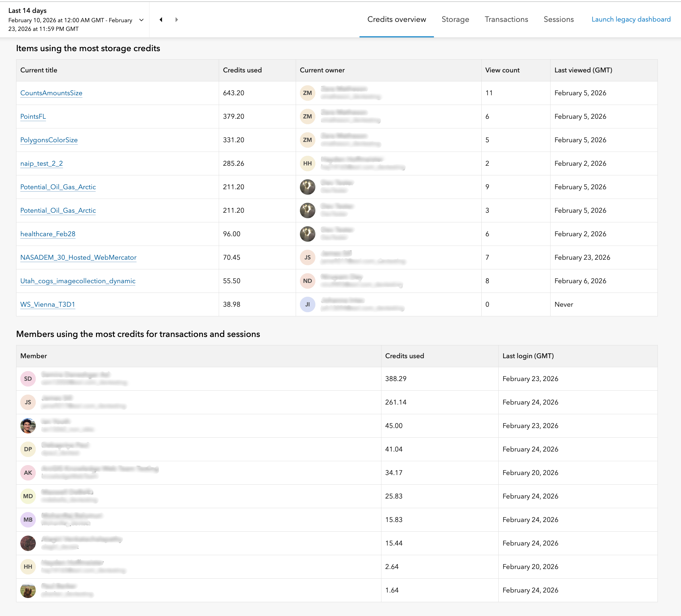Viewport: 681px width, 616px height.
Task: Click ND avatar beside Utah_cogs_imagecollection_dynamic
Action: click(x=307, y=281)
